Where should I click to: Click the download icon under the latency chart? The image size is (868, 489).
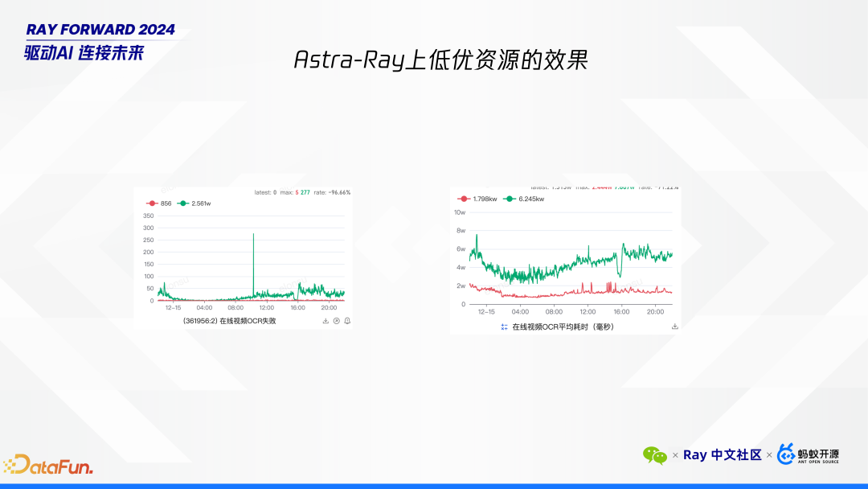pos(674,326)
